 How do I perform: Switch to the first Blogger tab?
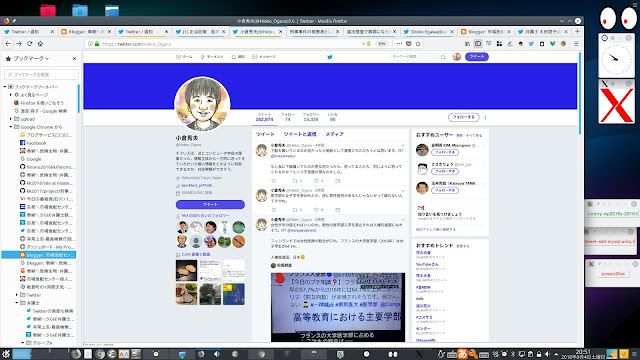86,31
